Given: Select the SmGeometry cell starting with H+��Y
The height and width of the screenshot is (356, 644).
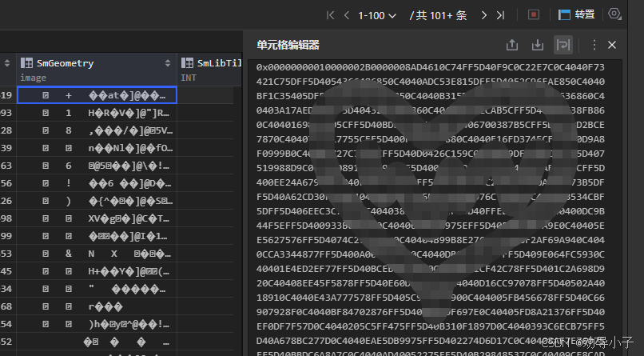Looking at the screenshot, I should tap(97, 271).
